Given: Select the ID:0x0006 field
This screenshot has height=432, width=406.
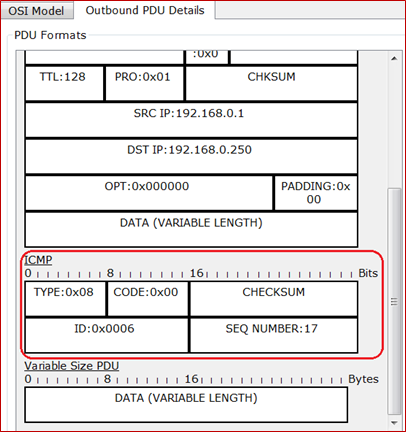Looking at the screenshot, I should pyautogui.click(x=106, y=335).
